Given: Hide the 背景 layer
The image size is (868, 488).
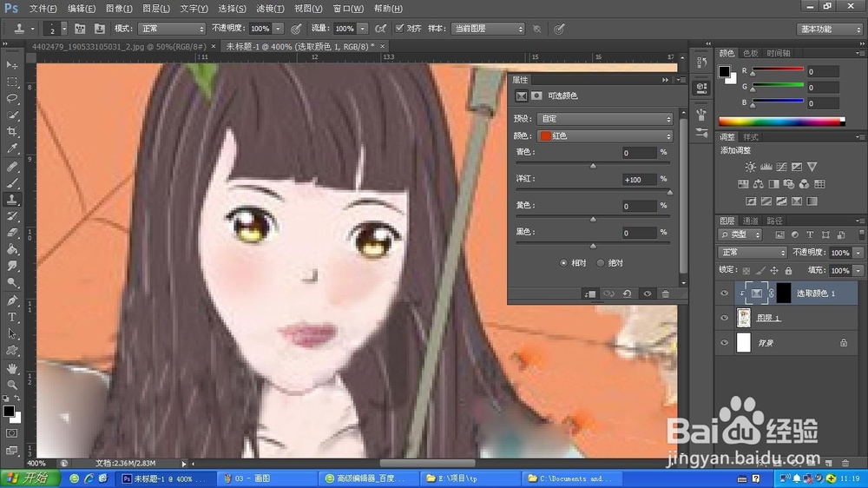Looking at the screenshot, I should [x=724, y=343].
